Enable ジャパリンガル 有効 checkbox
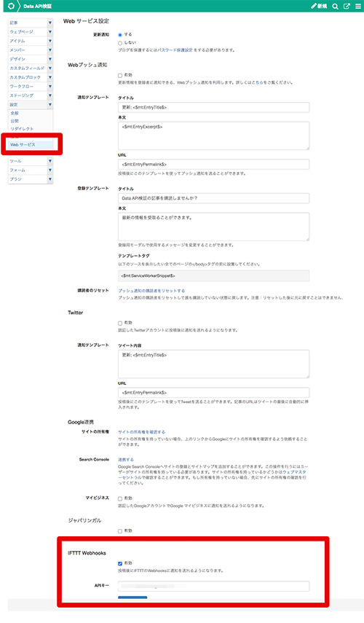 point(120,531)
